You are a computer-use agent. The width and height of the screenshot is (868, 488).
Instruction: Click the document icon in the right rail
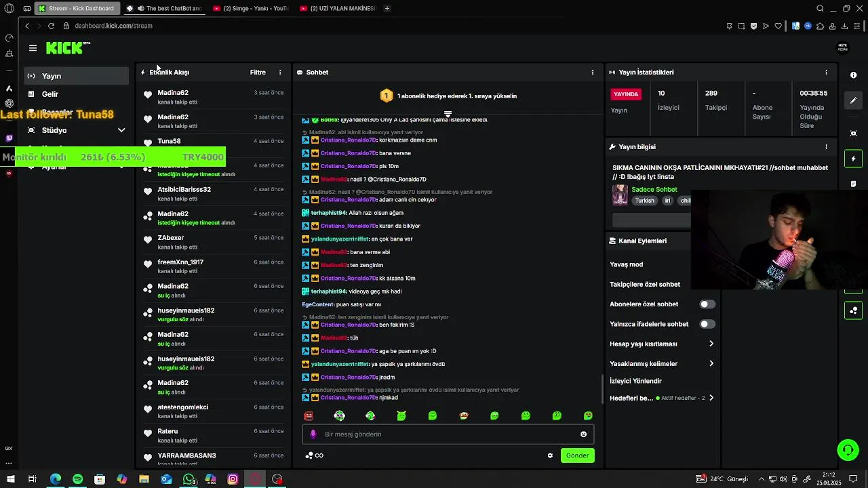click(x=853, y=184)
